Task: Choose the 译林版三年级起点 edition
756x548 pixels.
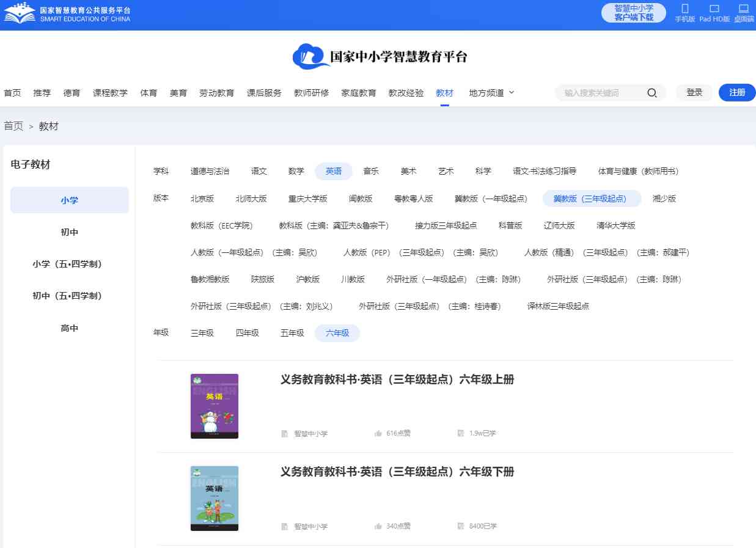Action: pos(558,306)
